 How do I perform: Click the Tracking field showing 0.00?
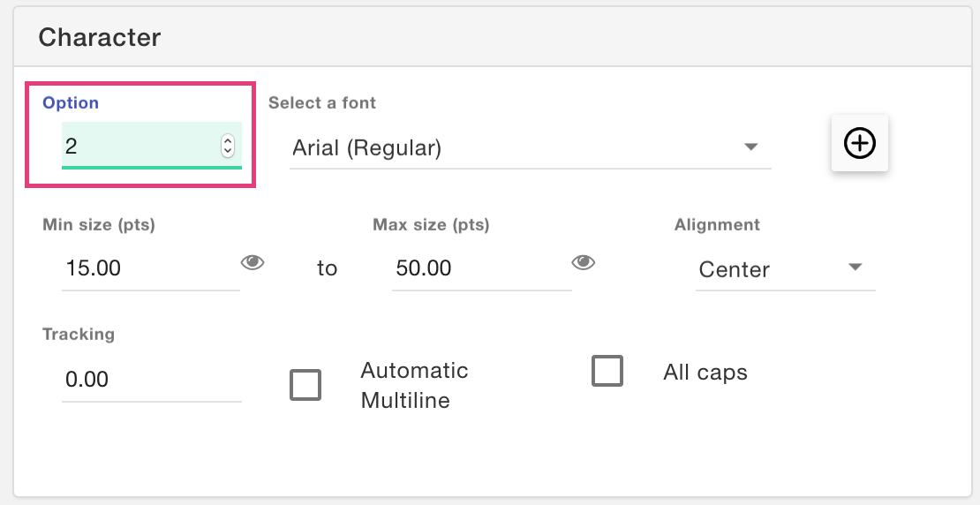click(152, 380)
